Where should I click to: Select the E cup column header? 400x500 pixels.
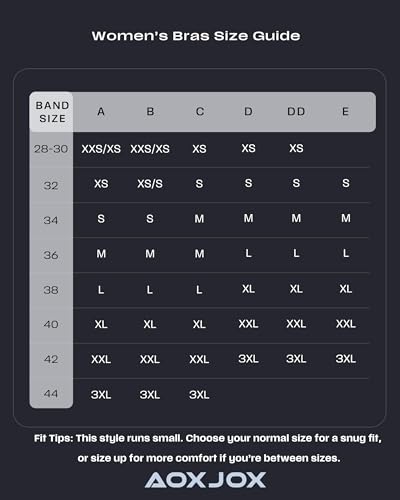[x=345, y=111]
